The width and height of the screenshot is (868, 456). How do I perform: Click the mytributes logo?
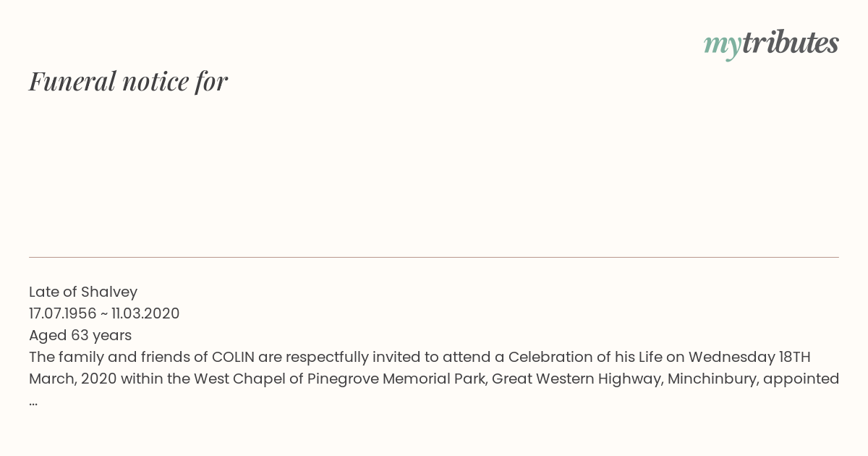pyautogui.click(x=771, y=43)
